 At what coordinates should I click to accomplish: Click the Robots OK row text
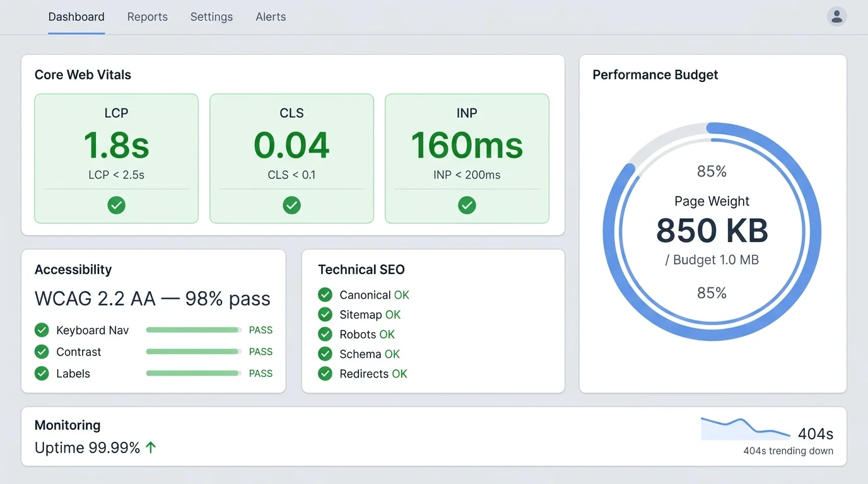click(367, 335)
